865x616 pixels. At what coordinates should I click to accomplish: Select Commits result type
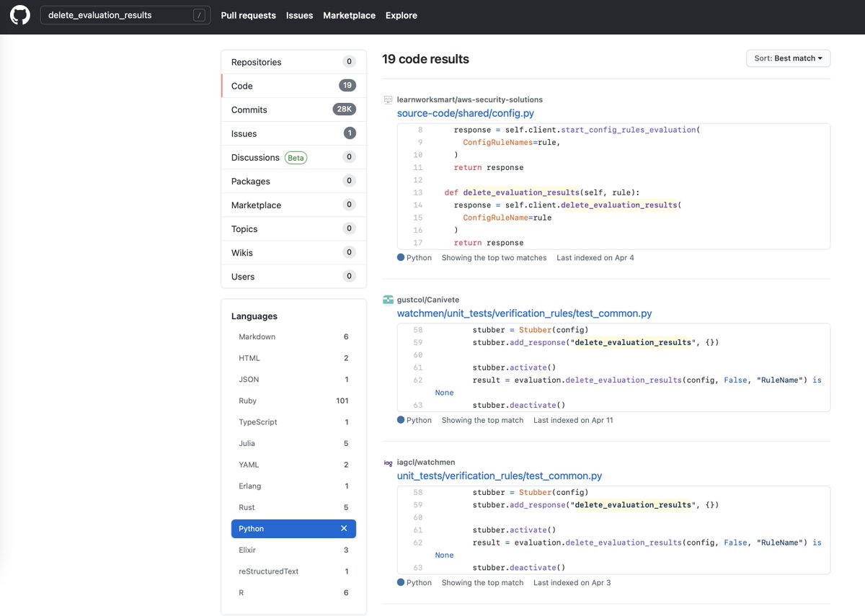coord(293,110)
